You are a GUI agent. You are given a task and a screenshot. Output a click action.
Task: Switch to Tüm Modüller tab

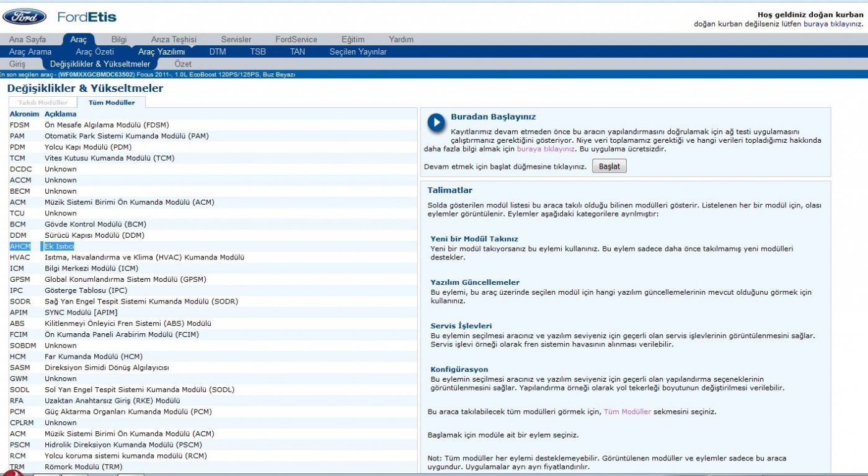(111, 102)
